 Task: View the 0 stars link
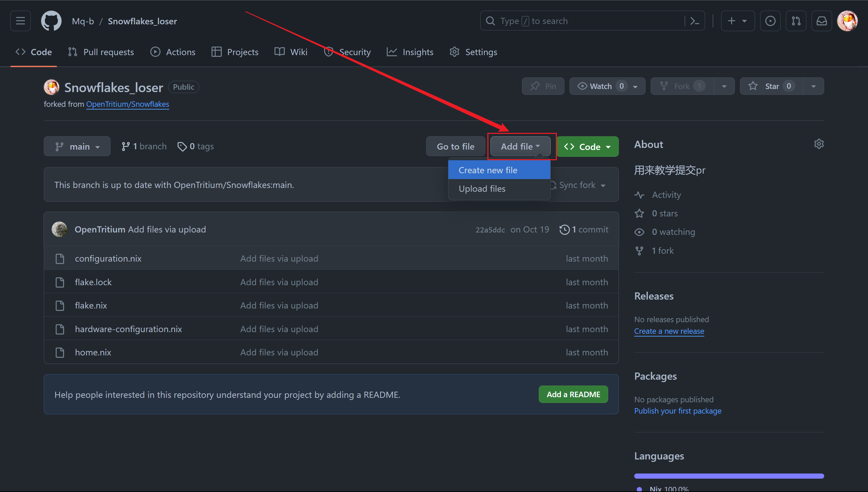656,213
